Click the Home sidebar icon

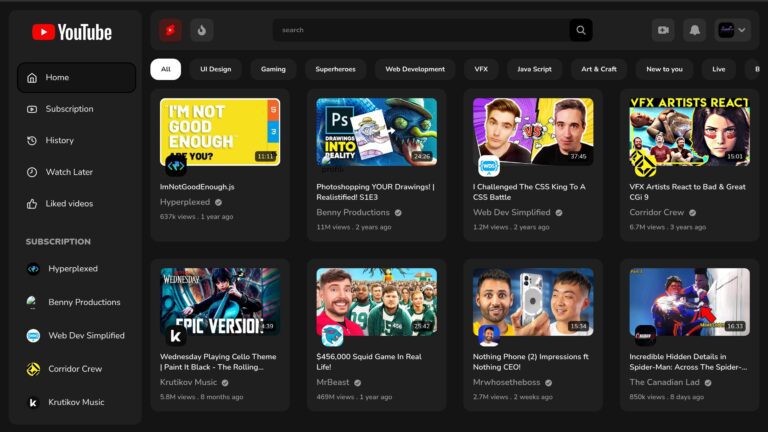coord(32,77)
